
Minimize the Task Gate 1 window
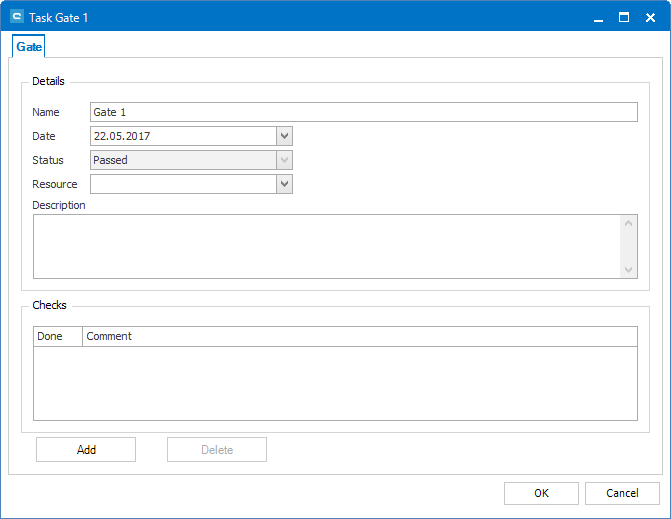[x=598, y=17]
